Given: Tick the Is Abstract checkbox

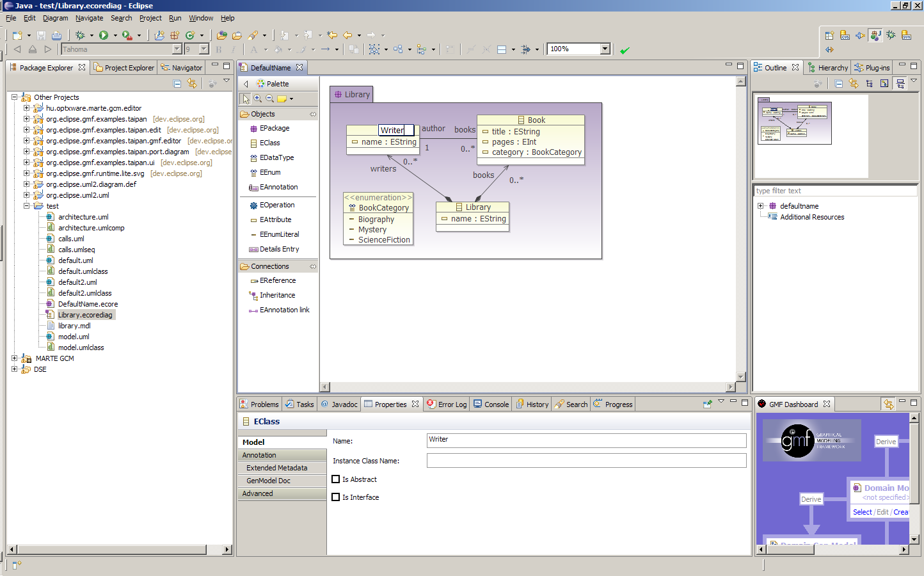Looking at the screenshot, I should [x=336, y=479].
